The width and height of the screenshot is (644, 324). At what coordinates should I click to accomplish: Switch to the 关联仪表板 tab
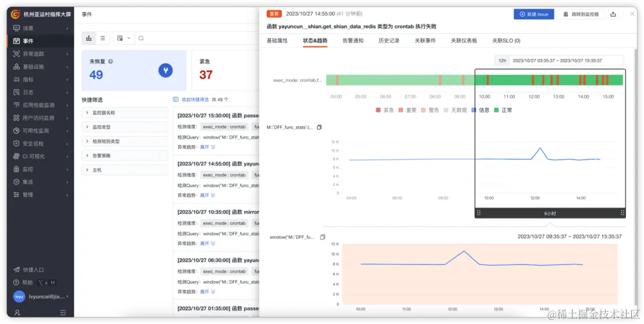pyautogui.click(x=464, y=41)
